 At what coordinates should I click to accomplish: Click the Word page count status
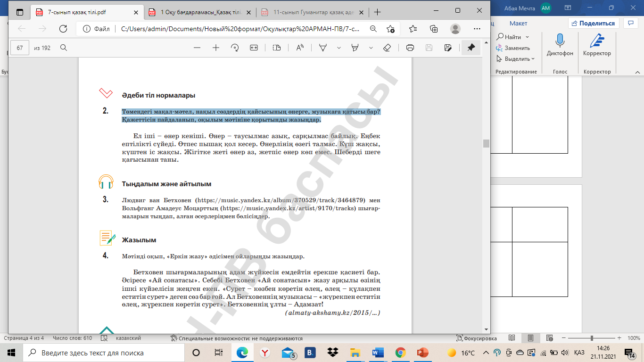24,338
